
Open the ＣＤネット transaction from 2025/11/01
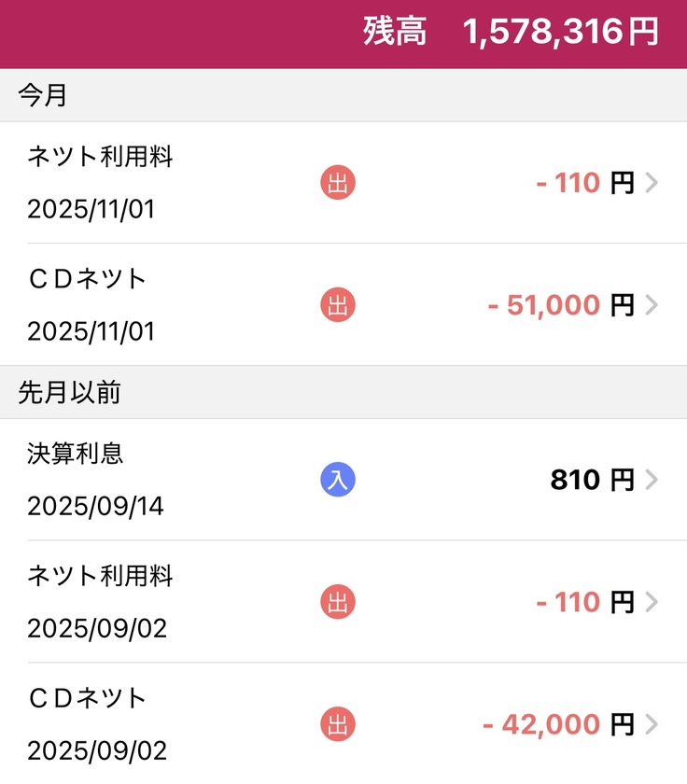(87, 278)
